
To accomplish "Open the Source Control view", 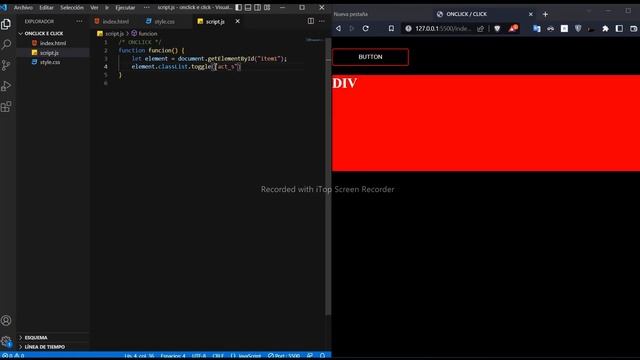I will tap(6, 65).
